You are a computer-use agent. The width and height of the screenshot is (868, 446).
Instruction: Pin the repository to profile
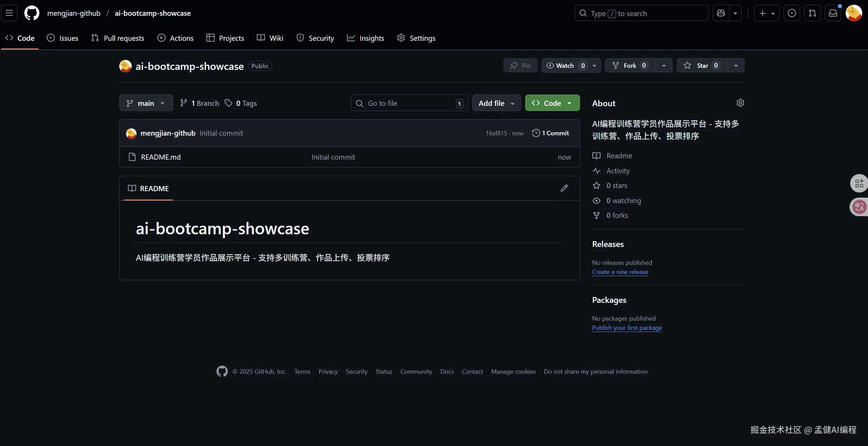click(x=520, y=65)
